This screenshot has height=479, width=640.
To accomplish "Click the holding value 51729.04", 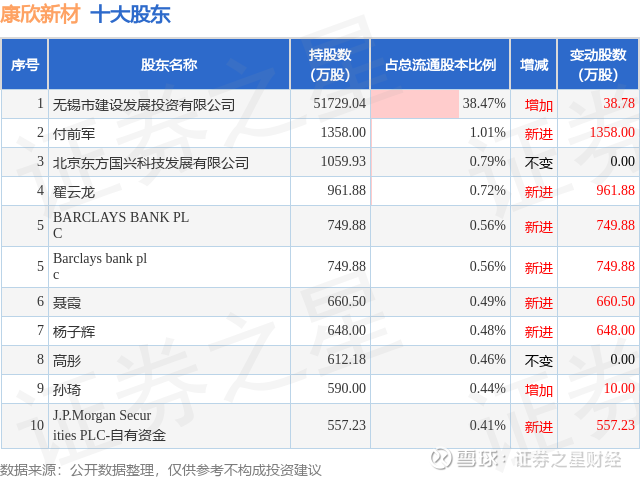I will [340, 103].
